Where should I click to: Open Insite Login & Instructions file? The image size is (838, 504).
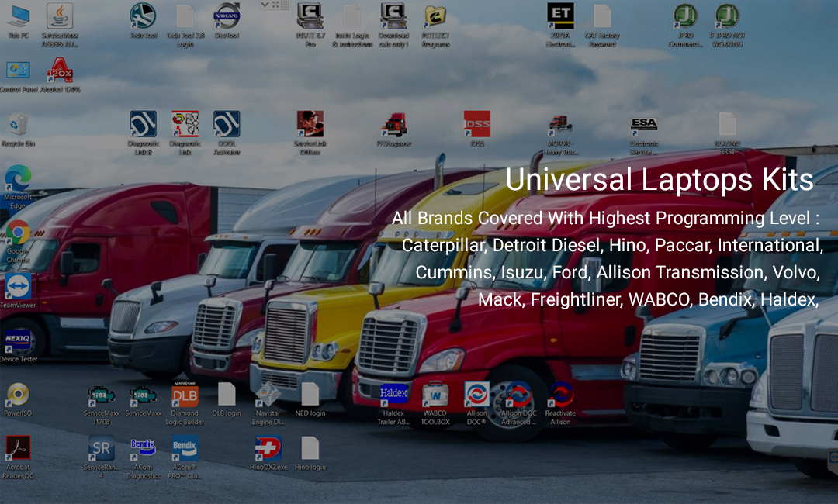(x=352, y=24)
